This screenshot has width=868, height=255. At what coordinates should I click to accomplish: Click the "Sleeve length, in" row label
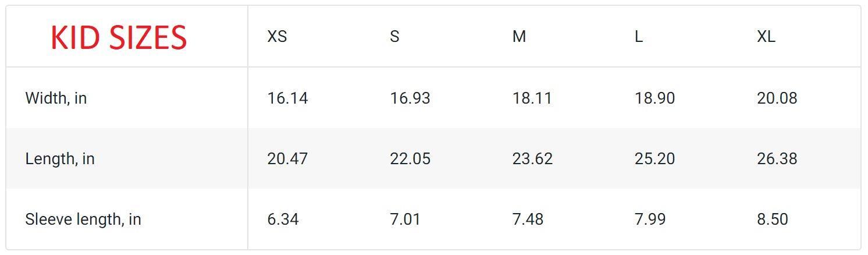coord(83,219)
